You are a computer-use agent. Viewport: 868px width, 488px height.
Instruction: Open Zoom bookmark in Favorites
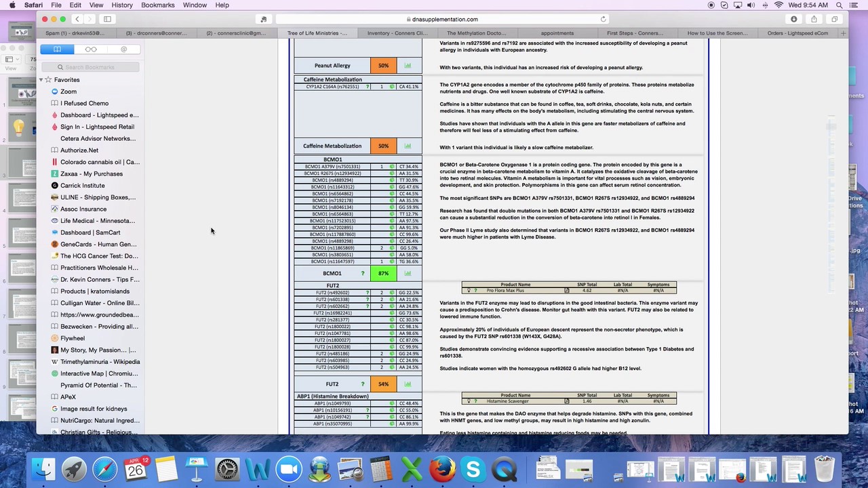pos(68,91)
